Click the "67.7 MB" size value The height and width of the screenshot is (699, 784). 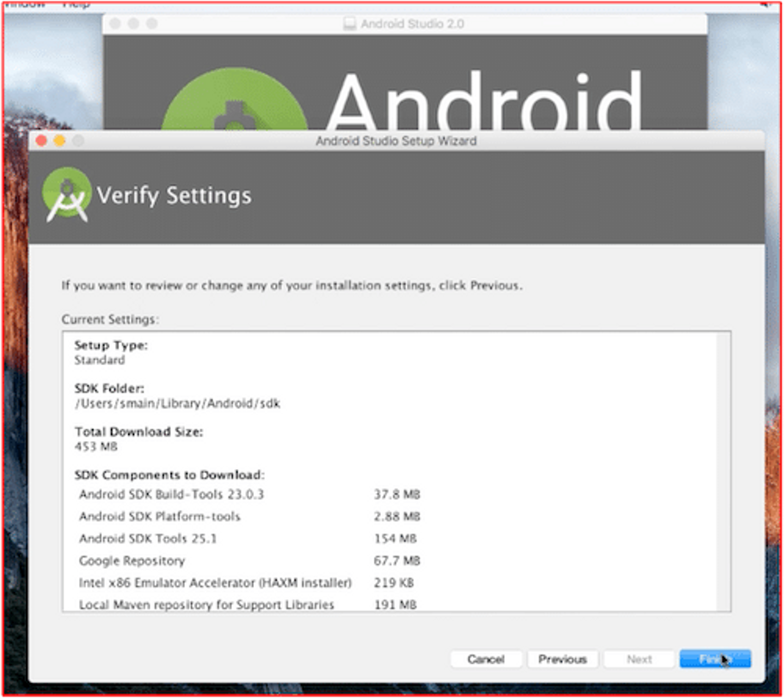pos(397,561)
